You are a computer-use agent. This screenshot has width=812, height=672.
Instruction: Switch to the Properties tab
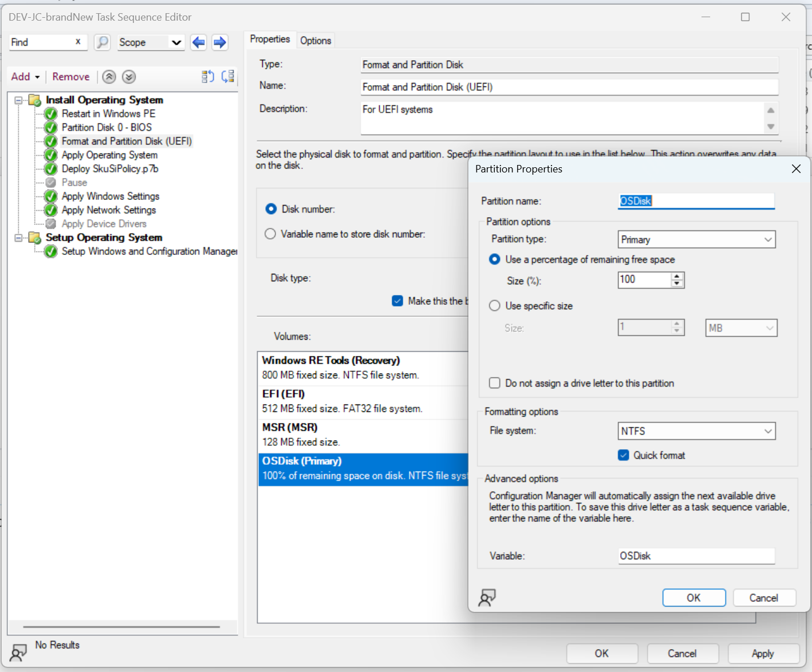[x=270, y=40]
